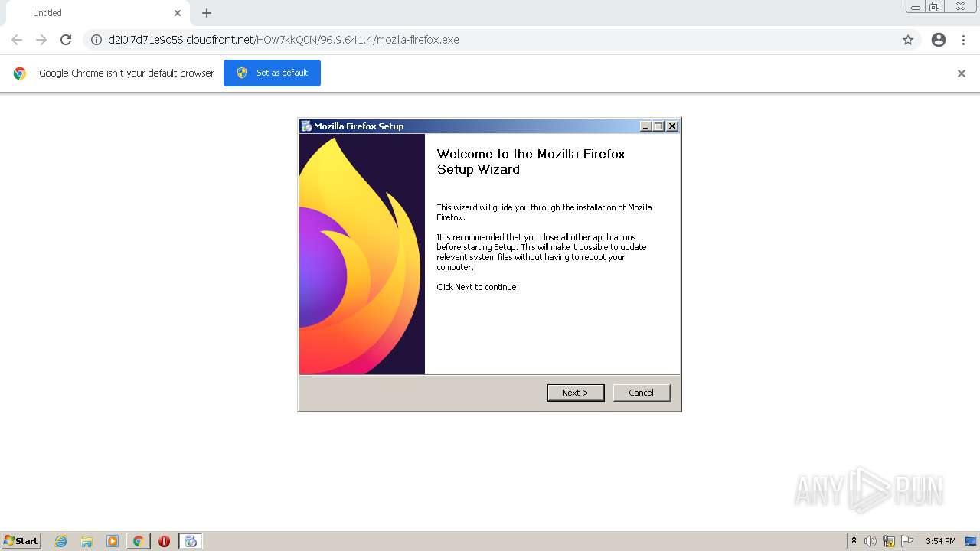Cancel the Mozilla Firefox Setup wizard
Image resolution: width=980 pixels, height=551 pixels.
(x=642, y=393)
